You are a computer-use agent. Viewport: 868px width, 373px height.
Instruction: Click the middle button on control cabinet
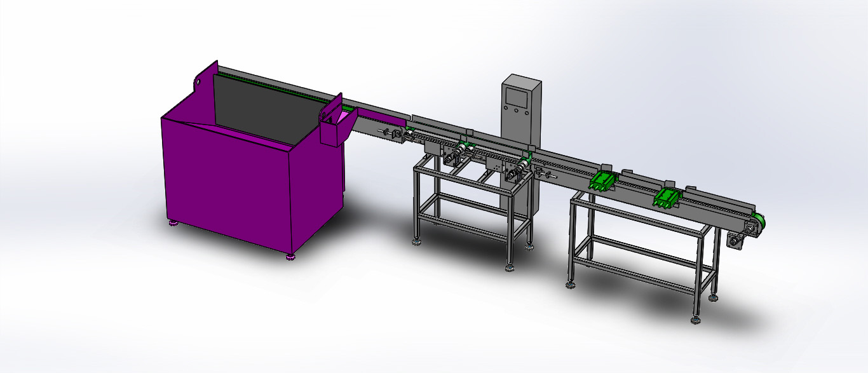[516, 111]
